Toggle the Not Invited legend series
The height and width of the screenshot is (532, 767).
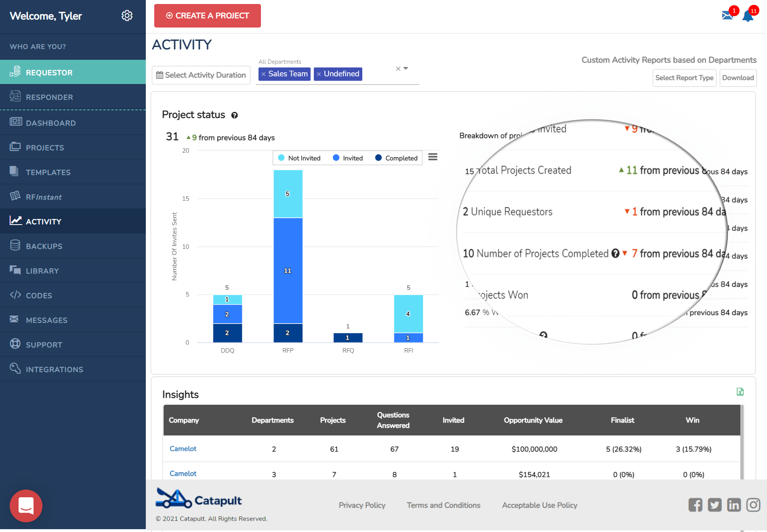pos(303,158)
